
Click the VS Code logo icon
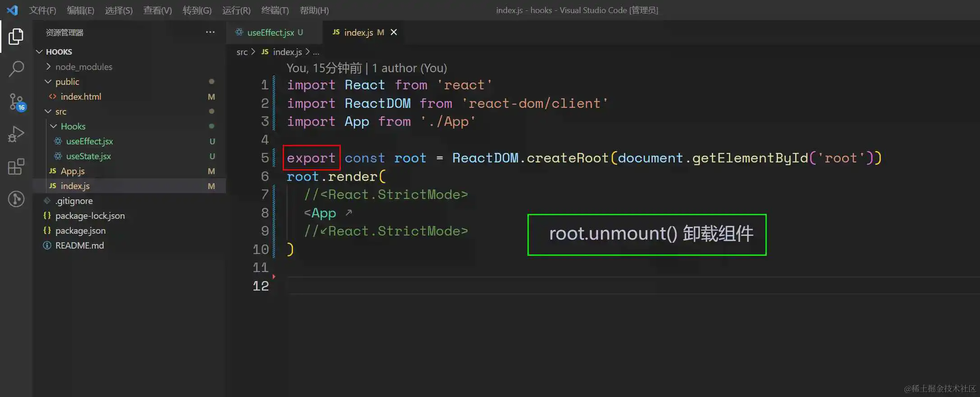click(x=12, y=10)
